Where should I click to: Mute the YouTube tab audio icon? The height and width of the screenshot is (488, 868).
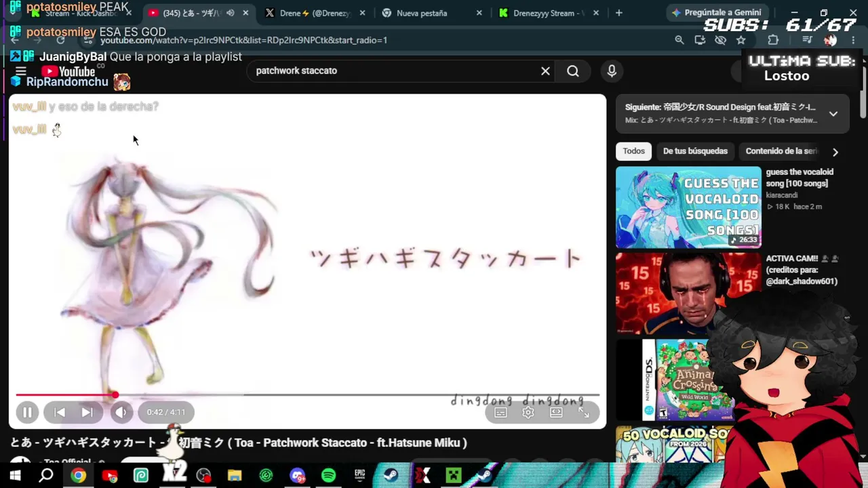pyautogui.click(x=231, y=13)
